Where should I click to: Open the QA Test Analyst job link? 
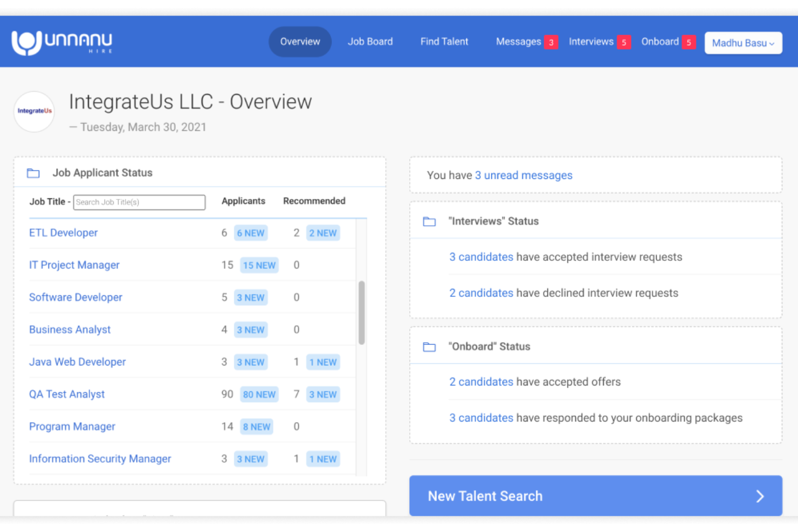point(67,395)
